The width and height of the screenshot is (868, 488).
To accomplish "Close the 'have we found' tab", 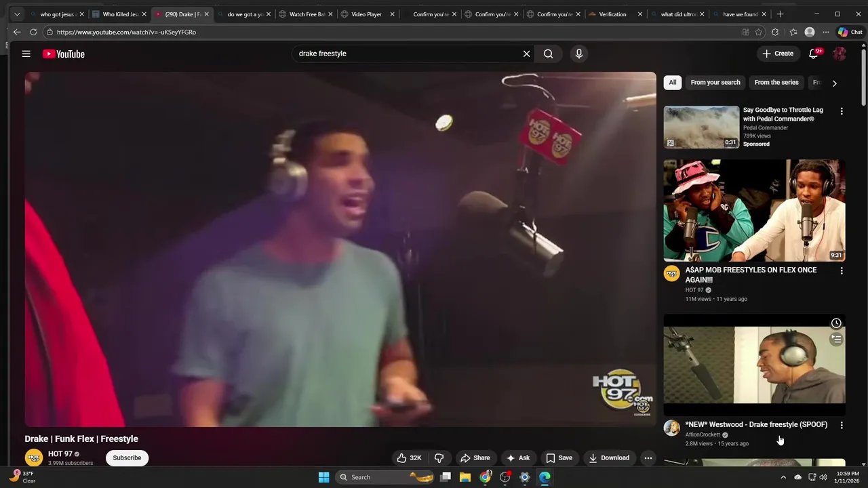I will click(x=764, y=14).
